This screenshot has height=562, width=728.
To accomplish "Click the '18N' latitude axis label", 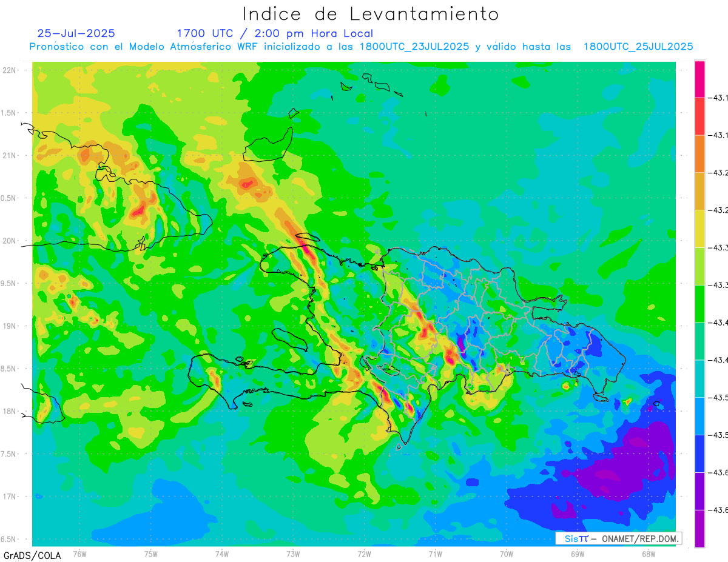I will click(x=9, y=412).
